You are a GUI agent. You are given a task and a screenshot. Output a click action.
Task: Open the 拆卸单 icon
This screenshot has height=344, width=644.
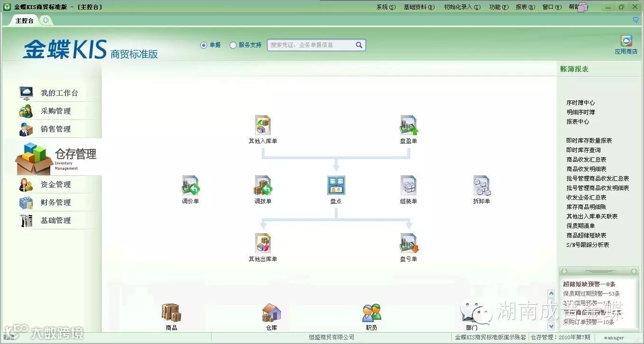tap(481, 185)
